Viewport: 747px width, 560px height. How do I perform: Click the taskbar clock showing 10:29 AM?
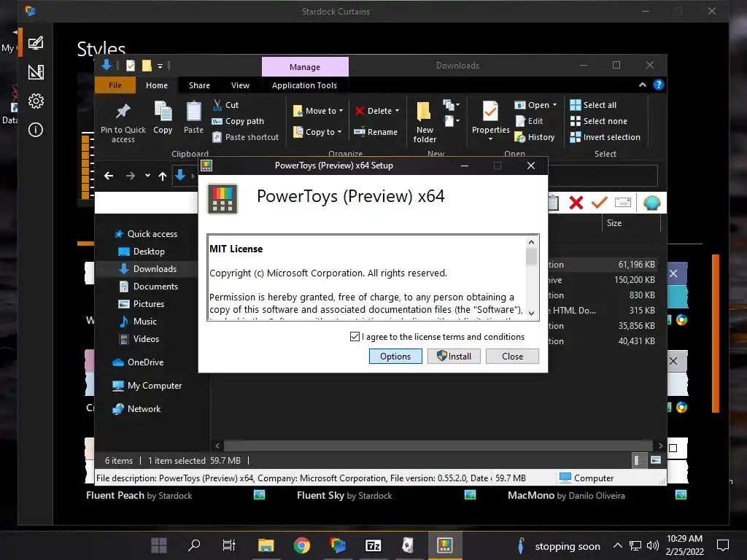pos(684,545)
